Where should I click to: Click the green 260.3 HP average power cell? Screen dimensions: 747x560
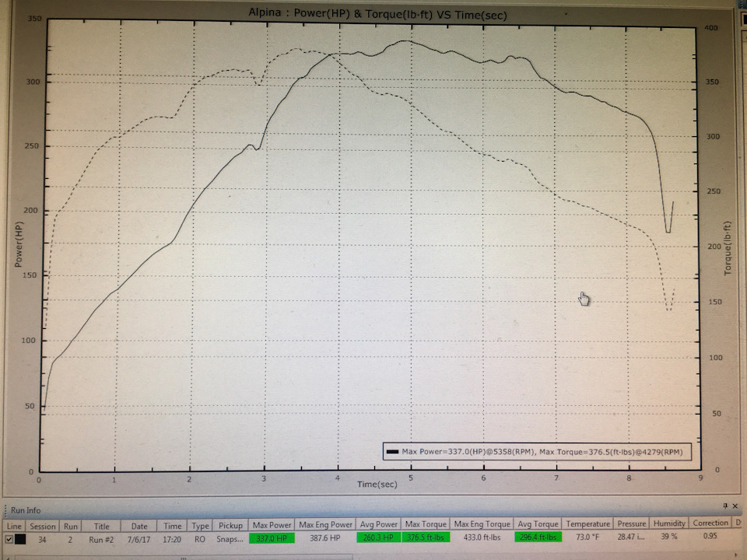378,537
